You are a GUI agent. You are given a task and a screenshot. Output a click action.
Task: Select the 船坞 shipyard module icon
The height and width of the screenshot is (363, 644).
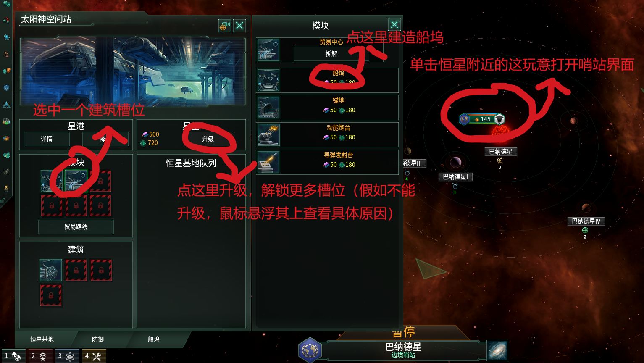[x=268, y=80]
